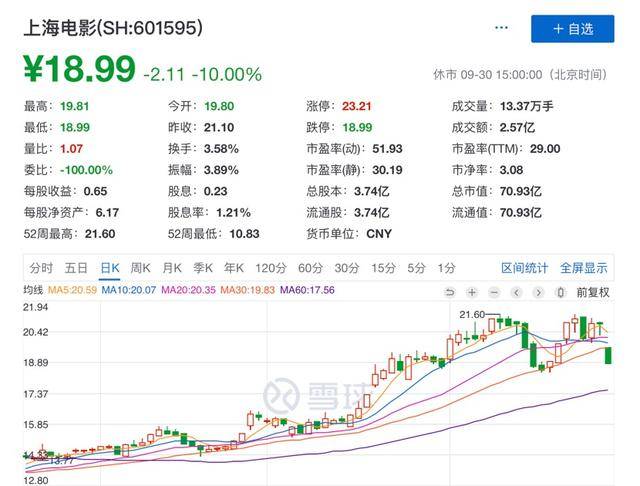Click the 每股净资产 value 6.17

coord(107,212)
